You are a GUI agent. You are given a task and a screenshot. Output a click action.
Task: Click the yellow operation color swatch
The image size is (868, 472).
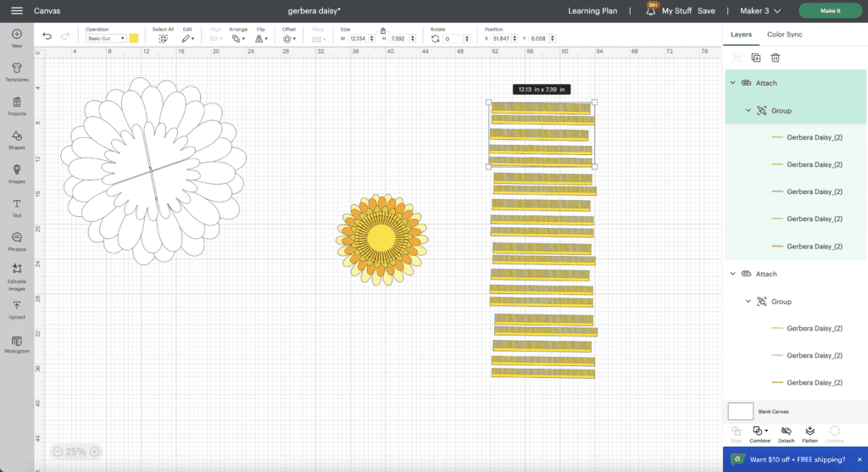coord(133,38)
